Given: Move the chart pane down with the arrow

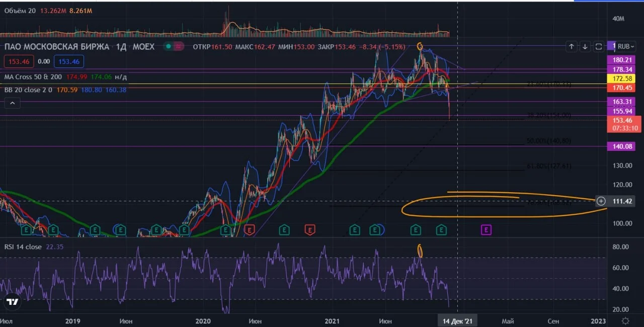Looking at the screenshot, I should (x=585, y=46).
